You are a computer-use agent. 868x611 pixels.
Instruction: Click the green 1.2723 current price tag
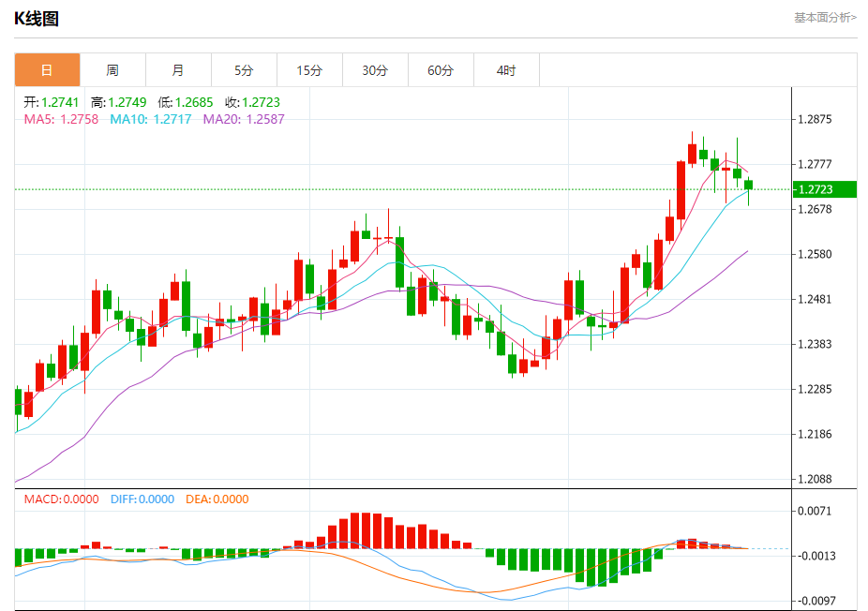pos(825,189)
